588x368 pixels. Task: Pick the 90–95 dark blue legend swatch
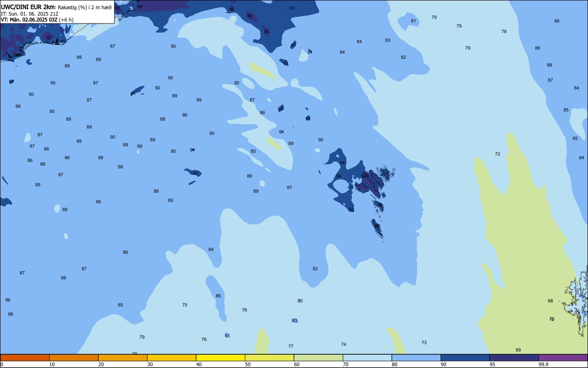[x=465, y=357]
